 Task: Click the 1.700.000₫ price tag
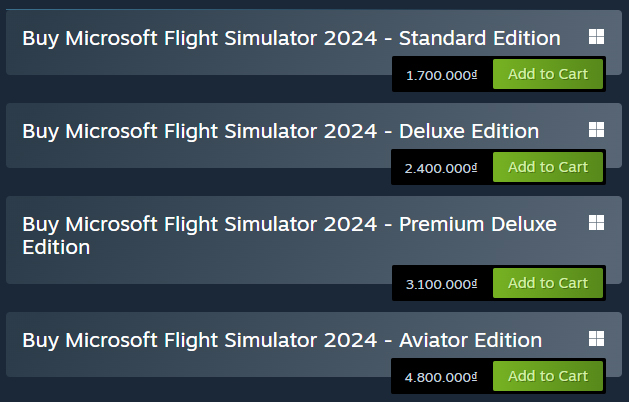coord(442,75)
